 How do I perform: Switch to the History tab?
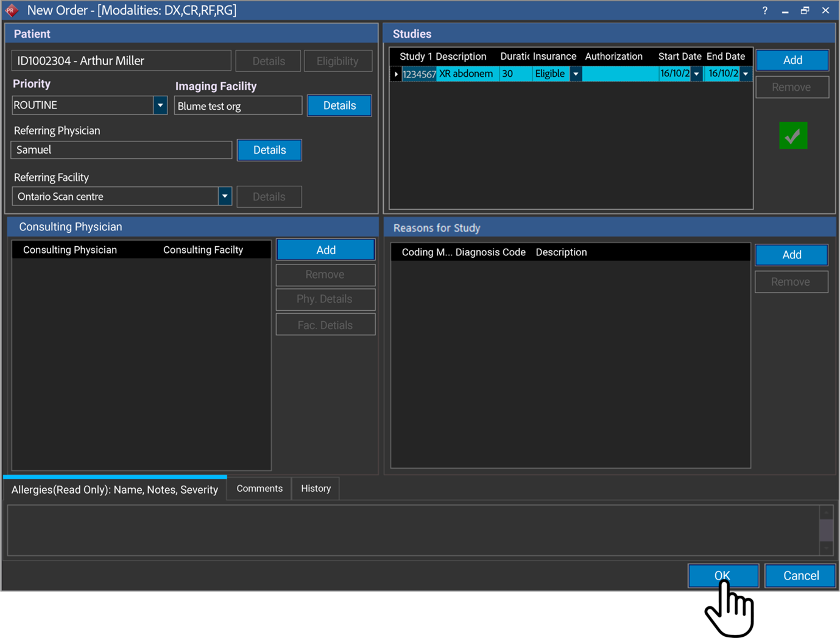point(316,489)
